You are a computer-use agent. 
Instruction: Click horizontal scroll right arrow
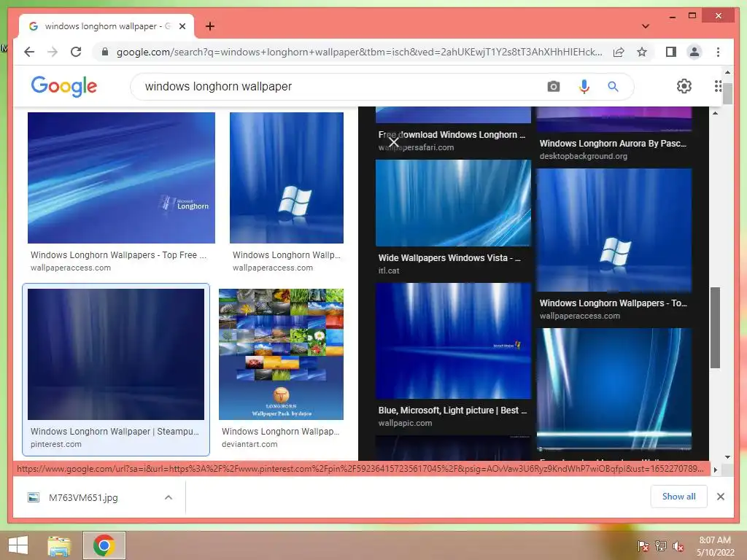coord(715,470)
